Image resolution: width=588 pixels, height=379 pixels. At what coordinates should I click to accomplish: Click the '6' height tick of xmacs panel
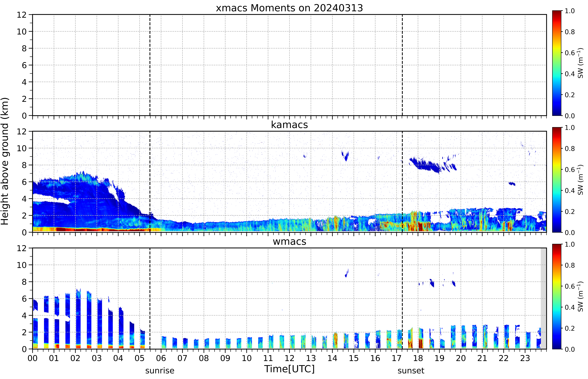(24, 65)
